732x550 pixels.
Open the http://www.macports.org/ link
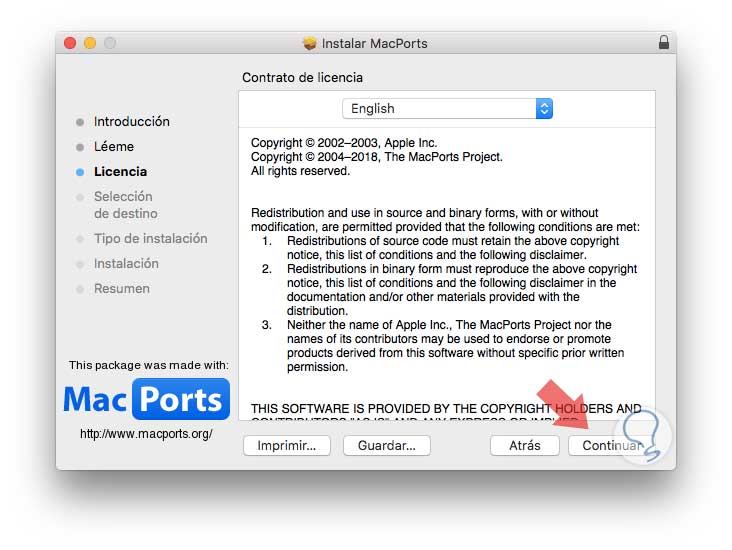point(146,434)
